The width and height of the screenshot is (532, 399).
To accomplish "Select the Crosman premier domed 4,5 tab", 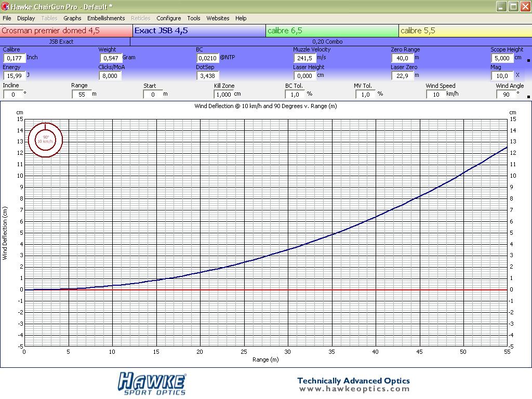I will [66, 31].
